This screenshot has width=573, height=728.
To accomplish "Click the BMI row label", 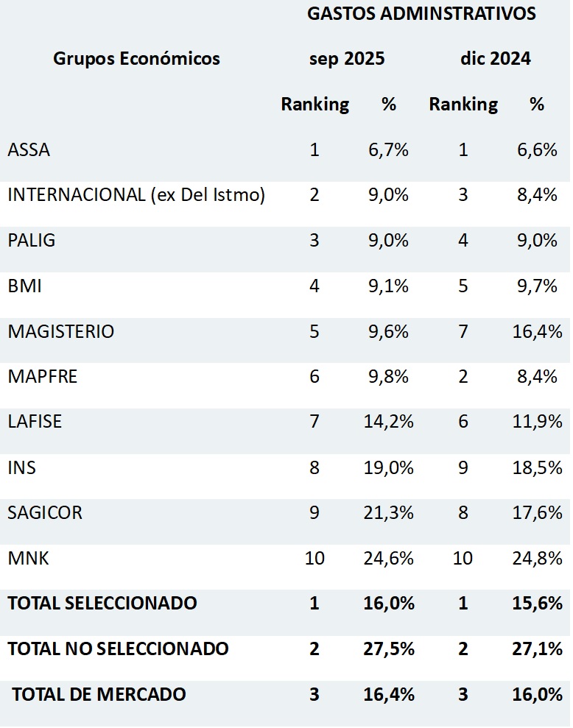I will point(24,286).
